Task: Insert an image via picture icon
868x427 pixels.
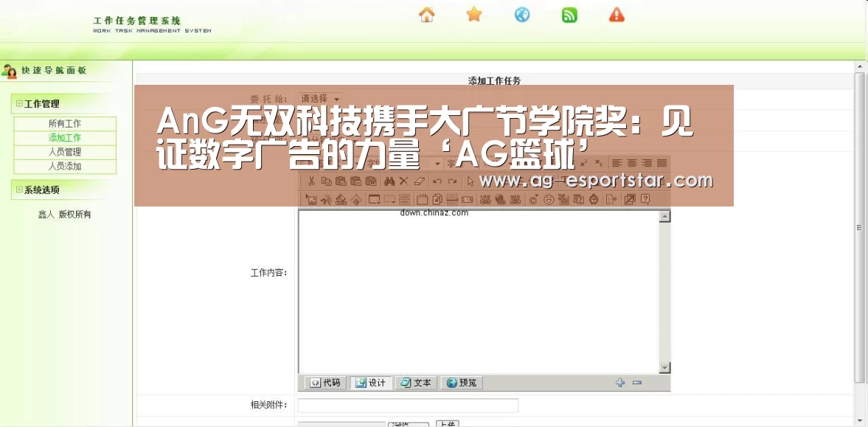Action: (312, 199)
